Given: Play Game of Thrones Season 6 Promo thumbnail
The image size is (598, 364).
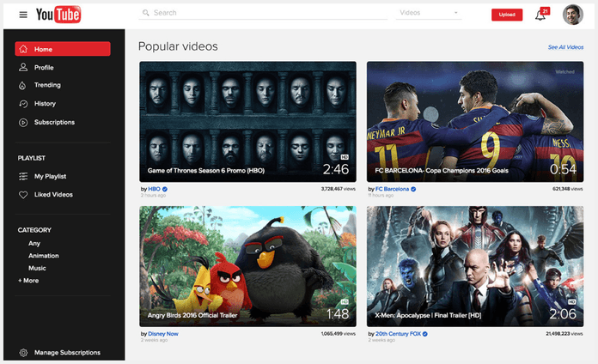Looking at the screenshot, I should [x=248, y=122].
